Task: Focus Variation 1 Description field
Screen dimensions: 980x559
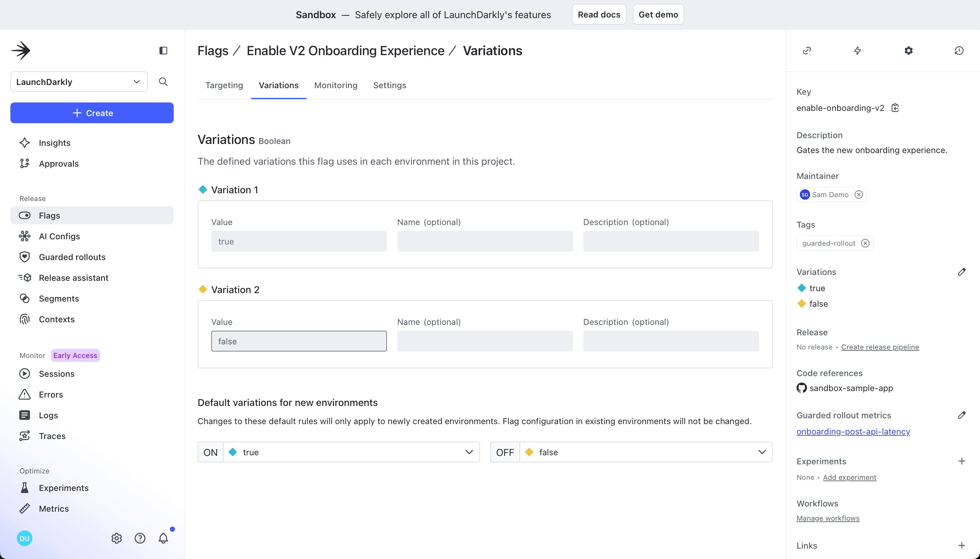Action: [671, 241]
